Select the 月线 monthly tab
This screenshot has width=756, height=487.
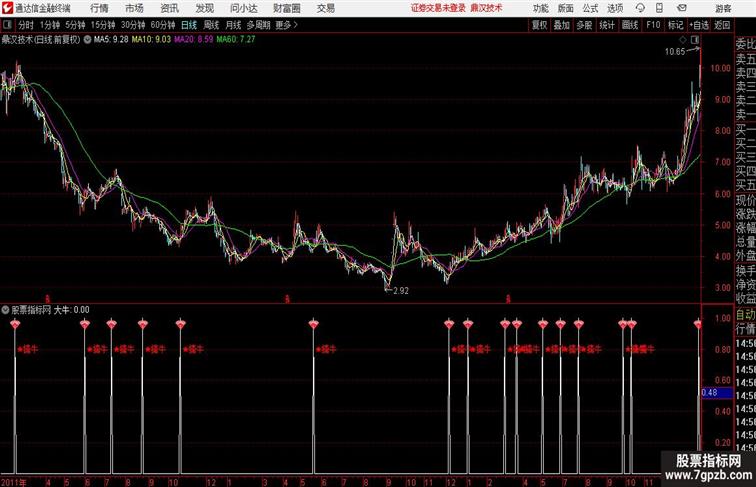[x=233, y=25]
